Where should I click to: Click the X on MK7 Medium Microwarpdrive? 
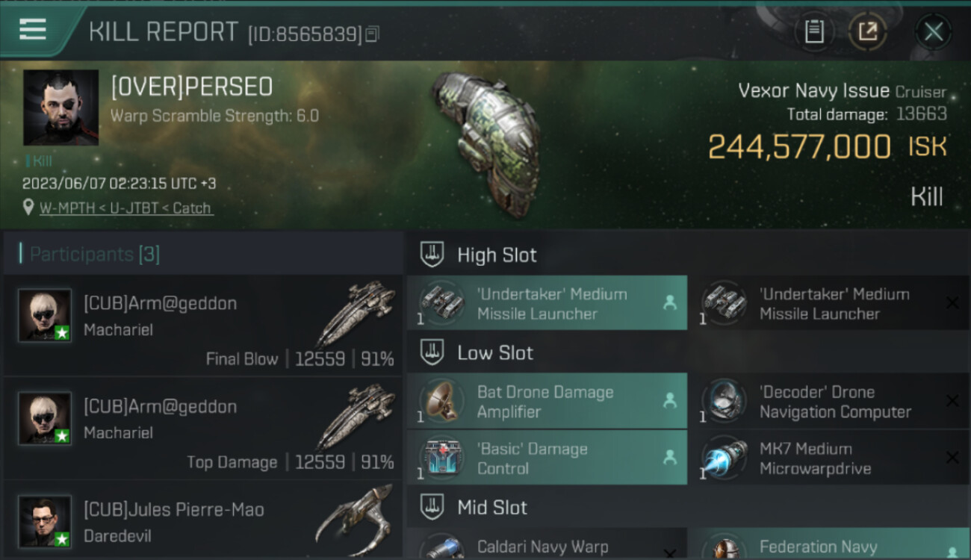pos(952,458)
